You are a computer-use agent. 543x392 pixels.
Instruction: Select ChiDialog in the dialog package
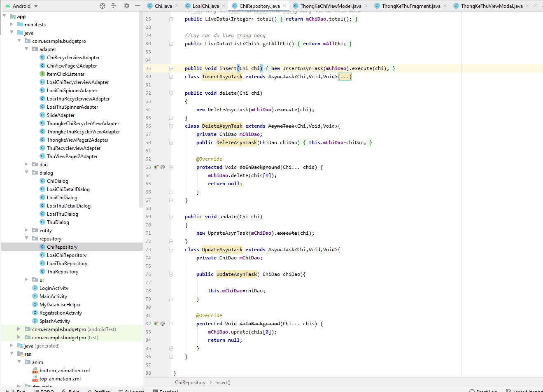point(57,181)
